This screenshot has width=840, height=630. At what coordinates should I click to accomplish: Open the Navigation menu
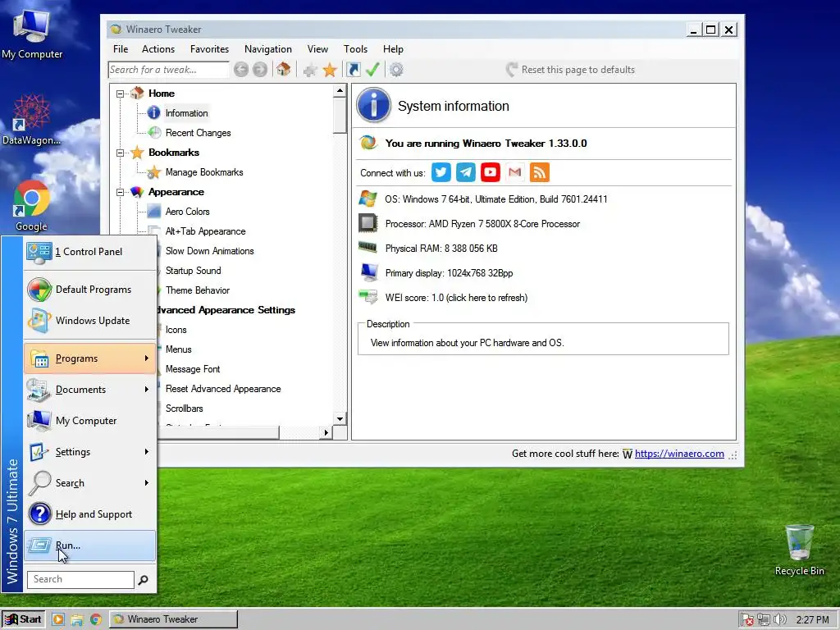268,49
